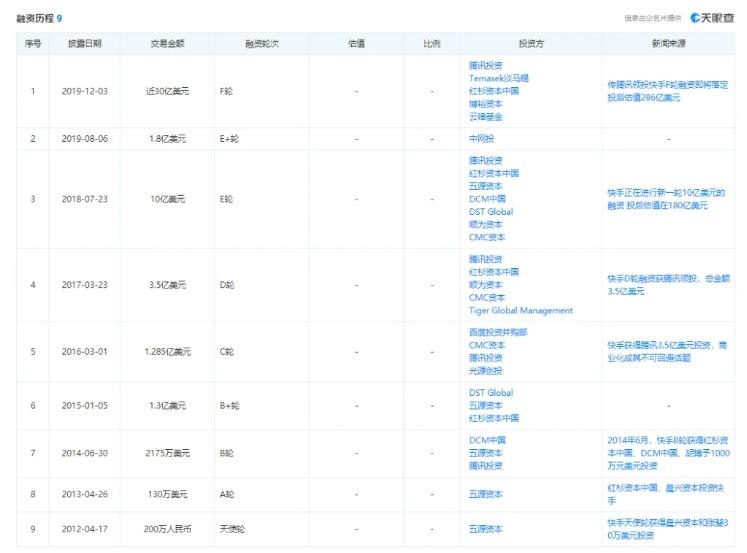Viewport: 747px width, 553px height.
Task: Open 腾讯投资 link in the E轮 row
Action: point(485,161)
